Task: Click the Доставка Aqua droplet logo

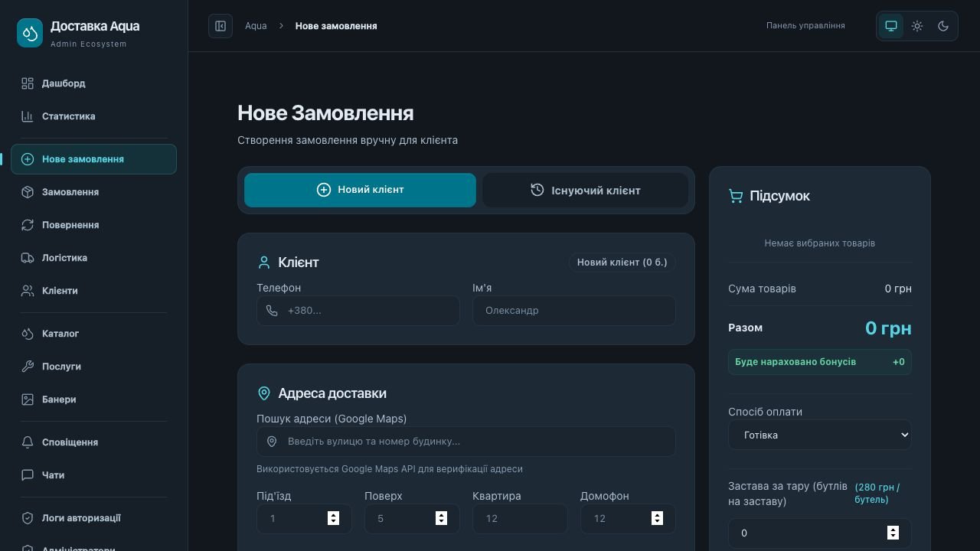Action: tap(30, 34)
